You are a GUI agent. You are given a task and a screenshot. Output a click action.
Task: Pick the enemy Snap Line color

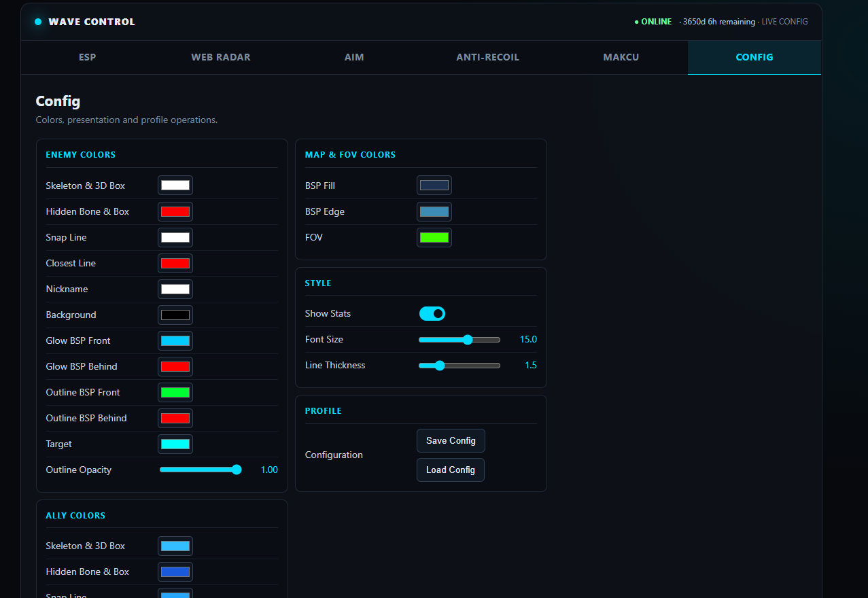click(x=175, y=237)
